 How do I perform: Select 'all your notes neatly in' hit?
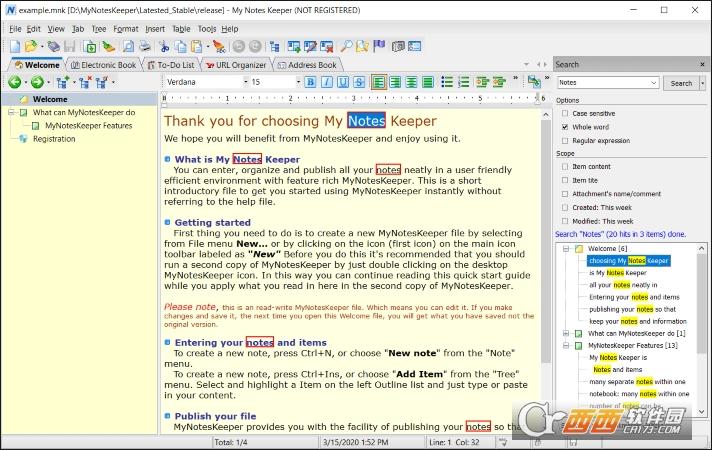[x=623, y=285]
